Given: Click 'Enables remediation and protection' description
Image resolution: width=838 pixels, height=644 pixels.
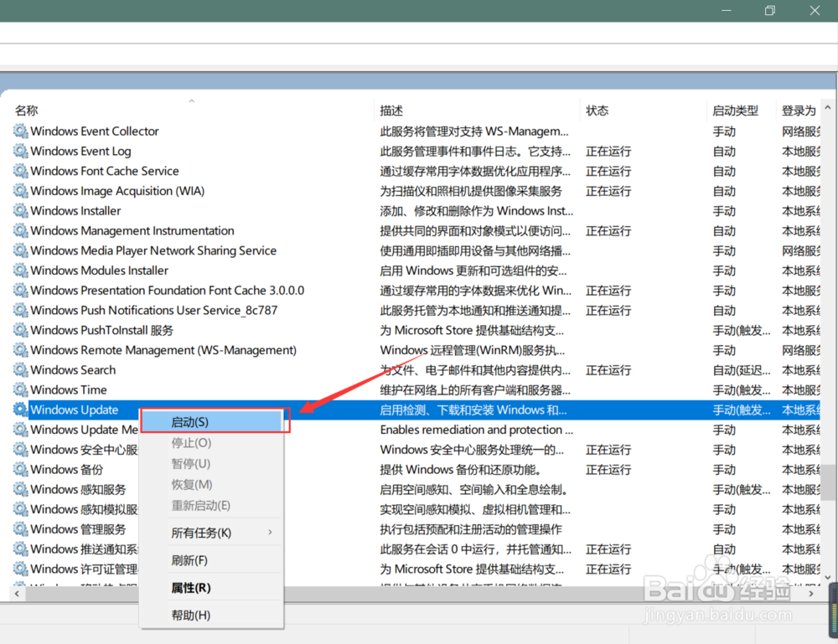Looking at the screenshot, I should (476, 430).
